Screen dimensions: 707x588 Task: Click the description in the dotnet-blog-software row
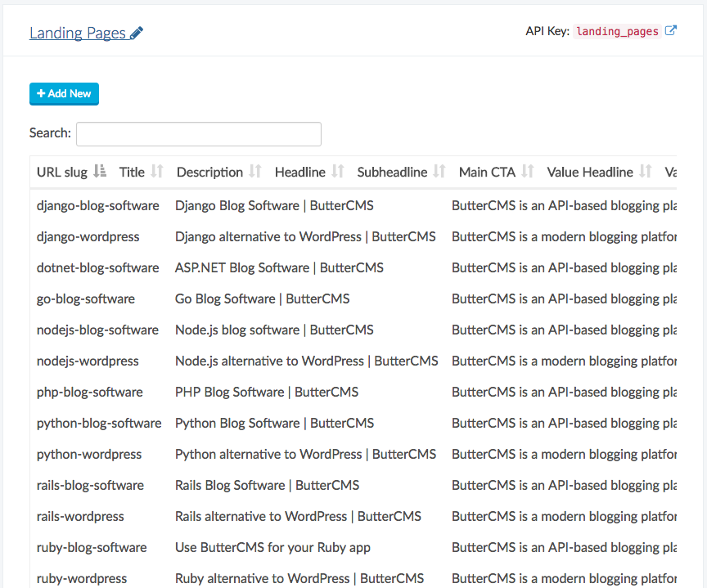point(564,267)
